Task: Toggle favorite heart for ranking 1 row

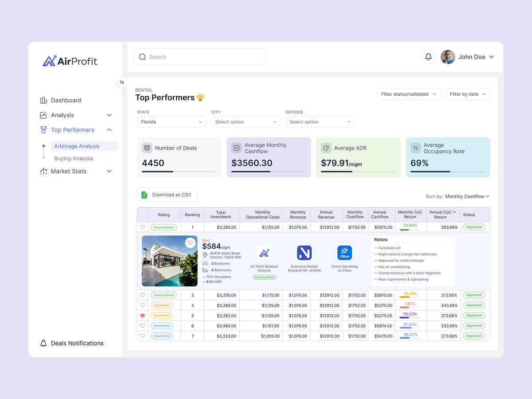Action: 142,227
